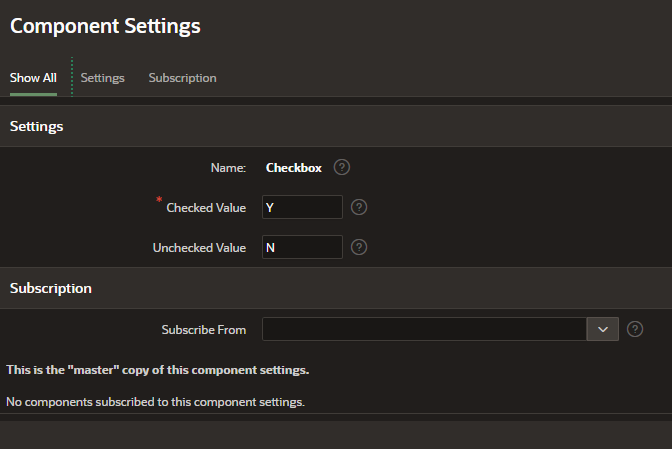Select the Subscription region heading
This screenshot has width=672, height=449.
coord(51,288)
